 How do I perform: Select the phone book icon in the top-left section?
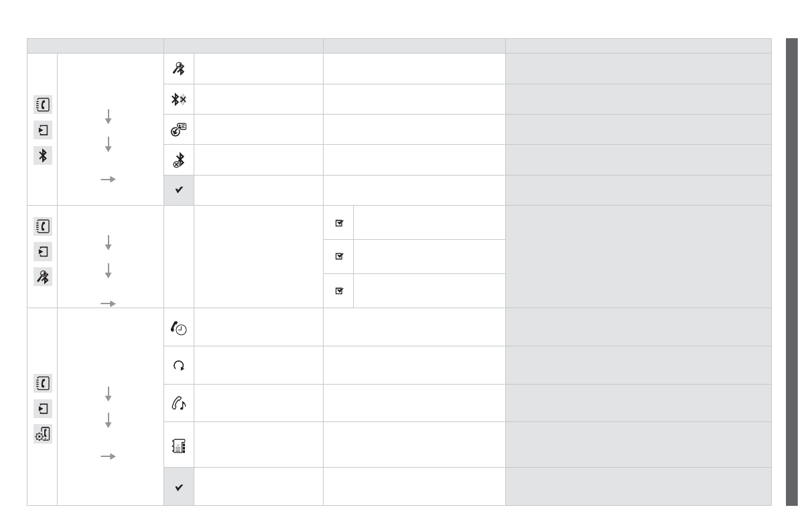43,105
